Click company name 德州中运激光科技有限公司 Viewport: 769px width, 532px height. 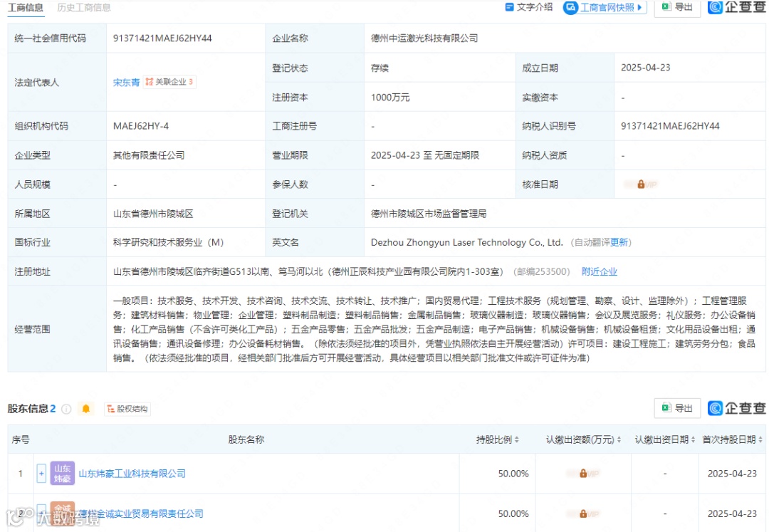coord(424,38)
